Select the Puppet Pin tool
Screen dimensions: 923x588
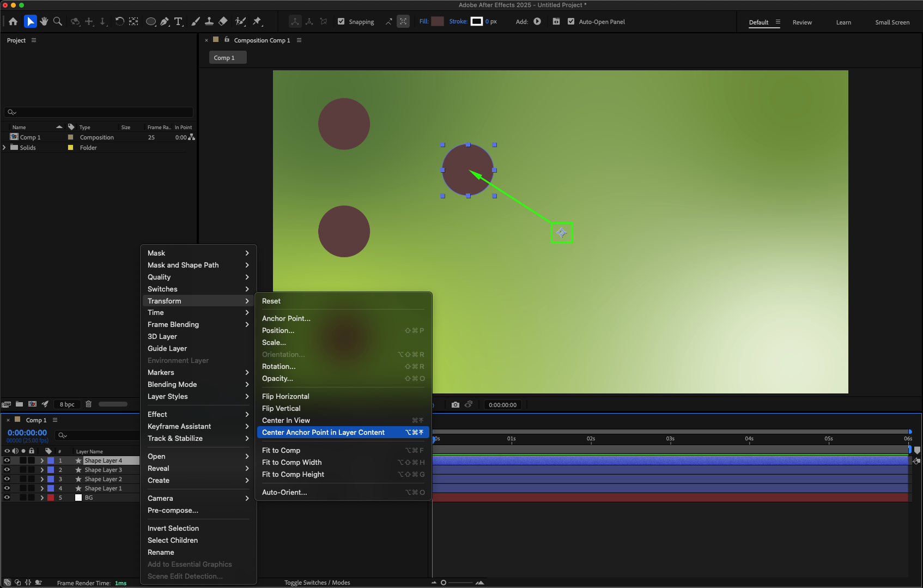click(x=257, y=21)
